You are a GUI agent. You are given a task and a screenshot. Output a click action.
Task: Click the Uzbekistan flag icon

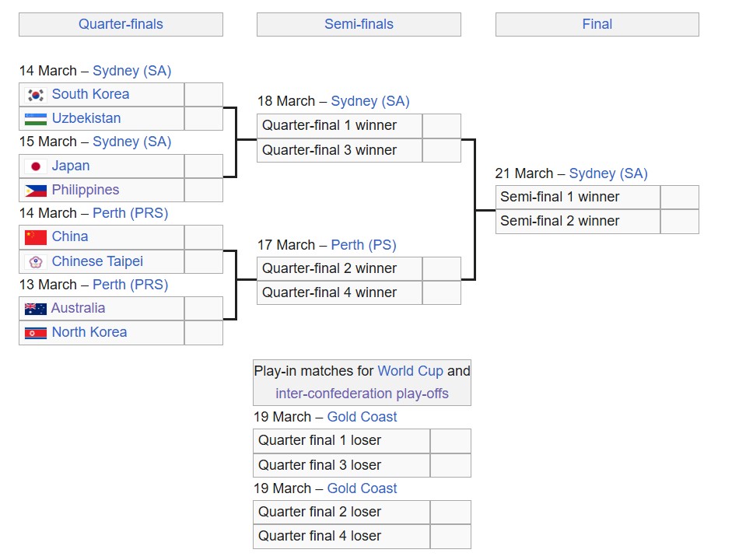coord(36,119)
